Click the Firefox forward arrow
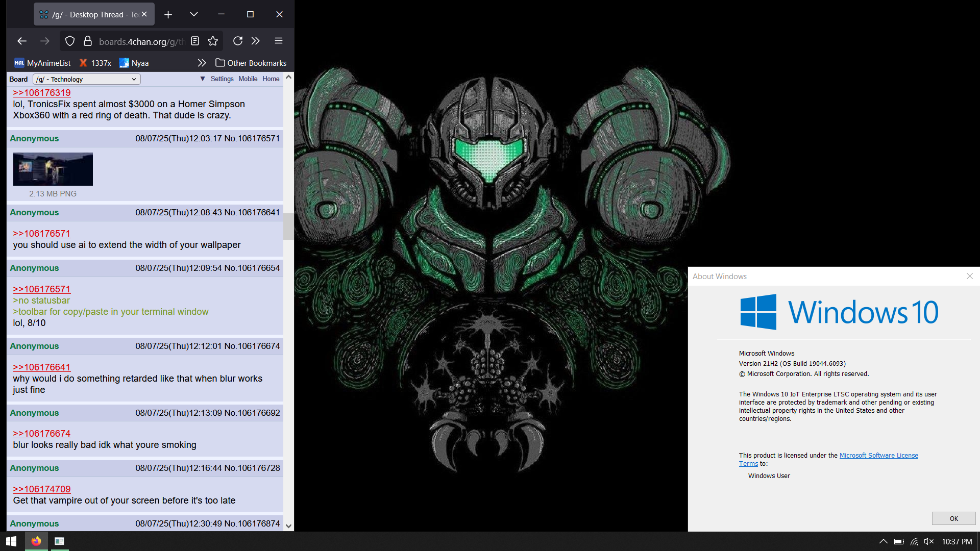980x551 pixels. pos(45,41)
